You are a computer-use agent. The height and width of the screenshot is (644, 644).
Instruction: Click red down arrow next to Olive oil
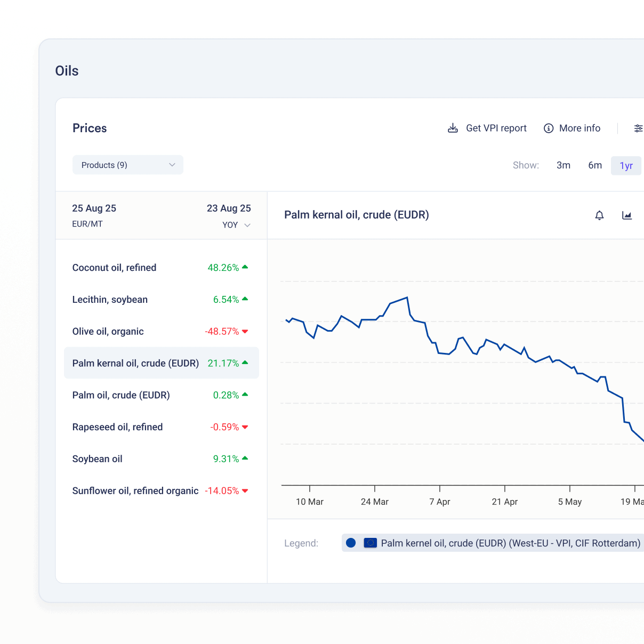point(245,332)
